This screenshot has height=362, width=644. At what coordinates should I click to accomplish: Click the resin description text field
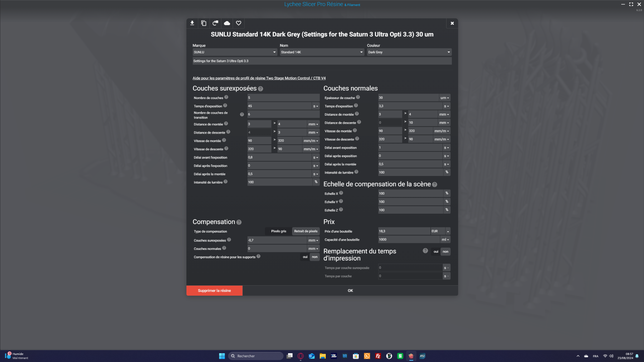(x=322, y=61)
